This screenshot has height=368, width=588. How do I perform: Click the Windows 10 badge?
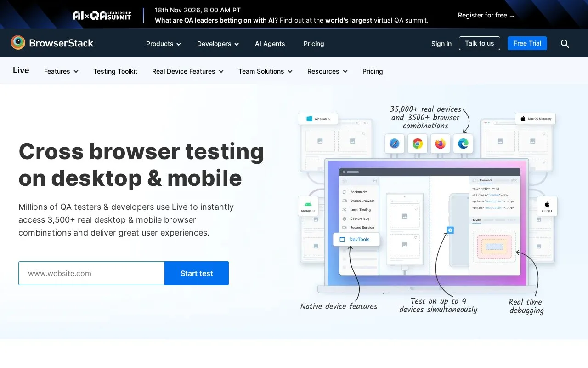coord(318,119)
